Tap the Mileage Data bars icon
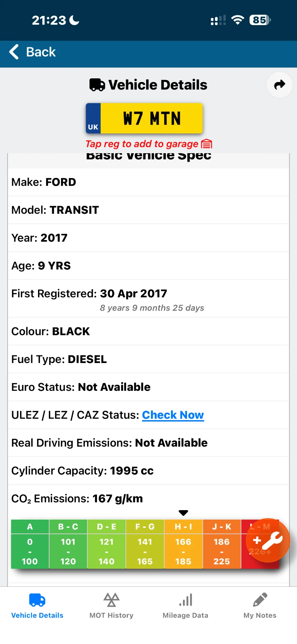 [x=186, y=600]
